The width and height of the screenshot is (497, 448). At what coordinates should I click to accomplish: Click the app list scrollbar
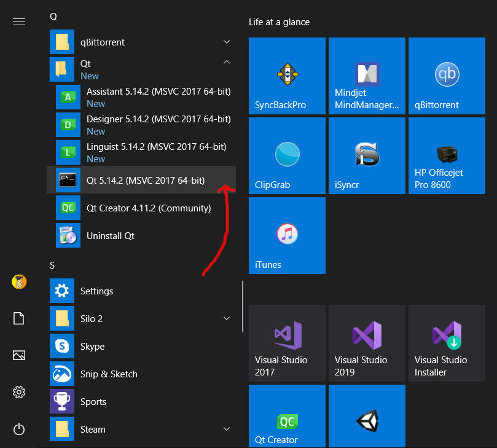tap(243, 305)
